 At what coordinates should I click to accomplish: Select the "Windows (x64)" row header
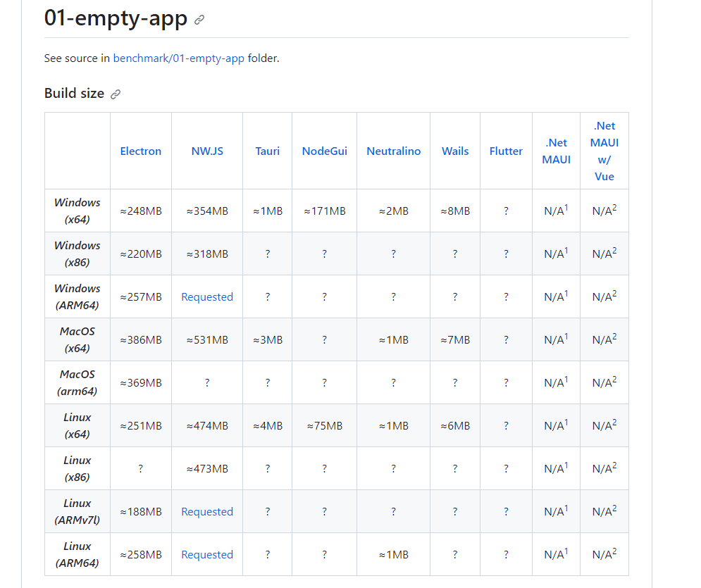[x=77, y=211]
